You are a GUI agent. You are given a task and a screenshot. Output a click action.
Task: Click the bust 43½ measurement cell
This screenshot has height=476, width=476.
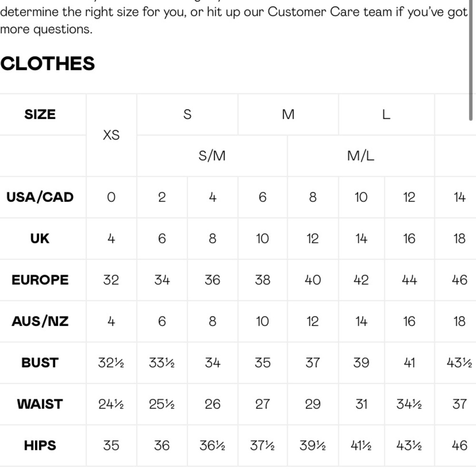[459, 363]
